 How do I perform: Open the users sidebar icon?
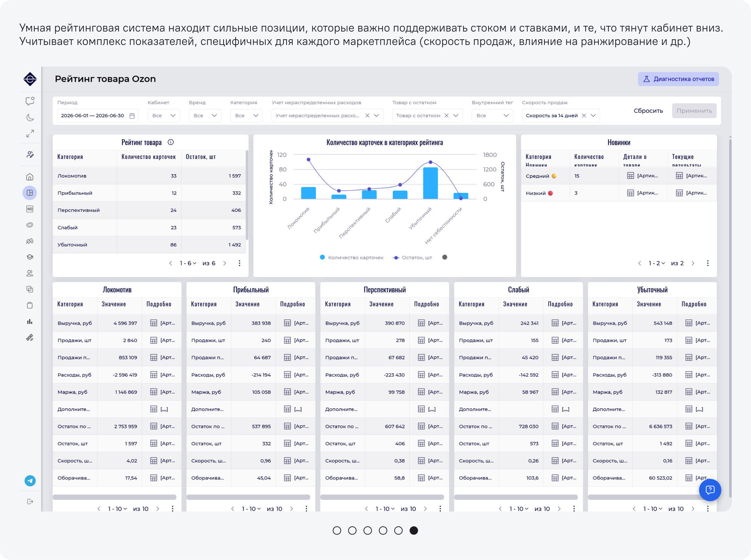(30, 273)
